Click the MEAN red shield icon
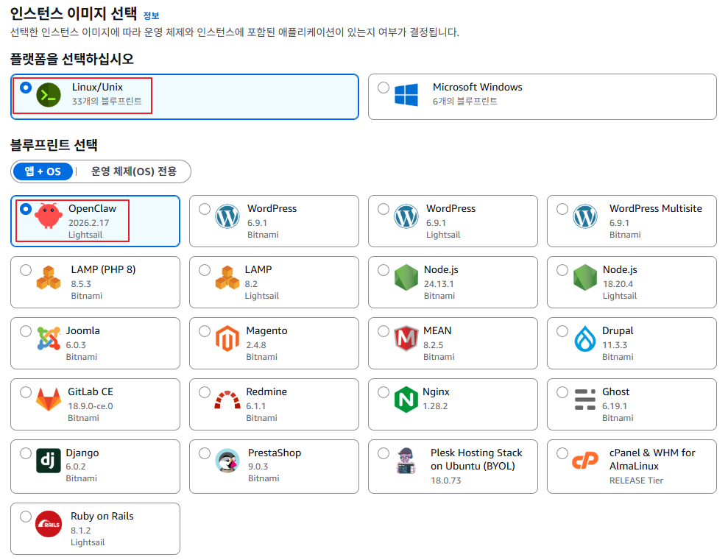The height and width of the screenshot is (560, 728). click(x=406, y=339)
